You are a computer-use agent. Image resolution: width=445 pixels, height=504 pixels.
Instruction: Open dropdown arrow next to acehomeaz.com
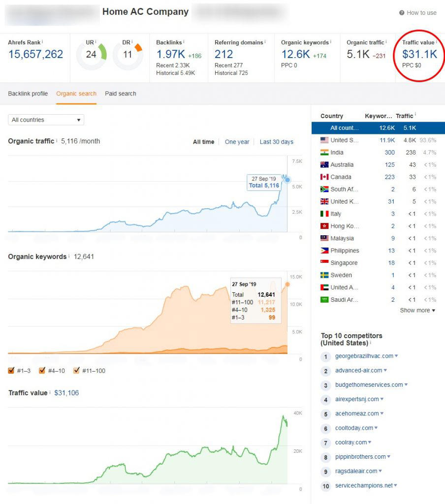[x=381, y=413]
